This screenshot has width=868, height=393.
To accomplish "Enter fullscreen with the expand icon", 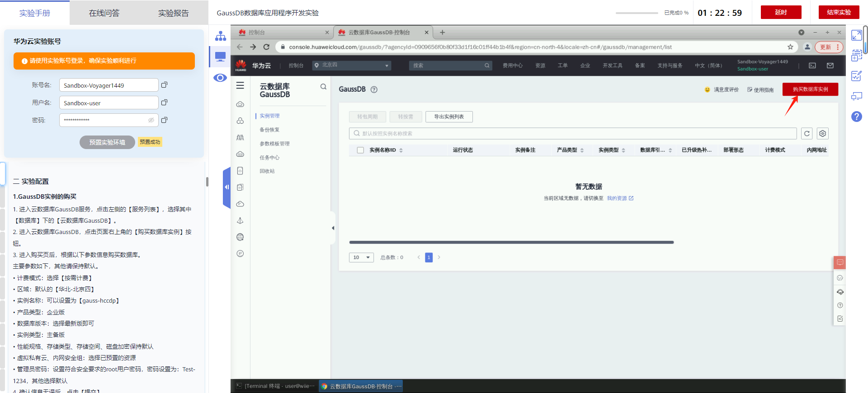I will tap(856, 35).
